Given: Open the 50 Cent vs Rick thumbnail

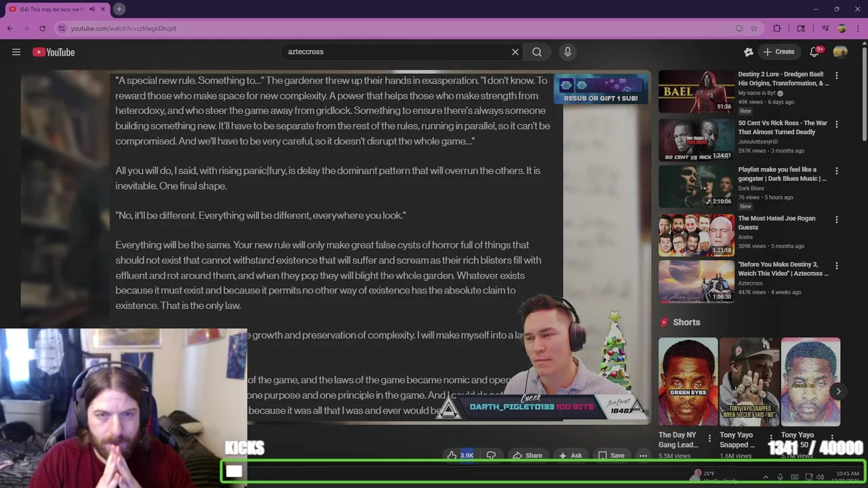Looking at the screenshot, I should click(696, 140).
